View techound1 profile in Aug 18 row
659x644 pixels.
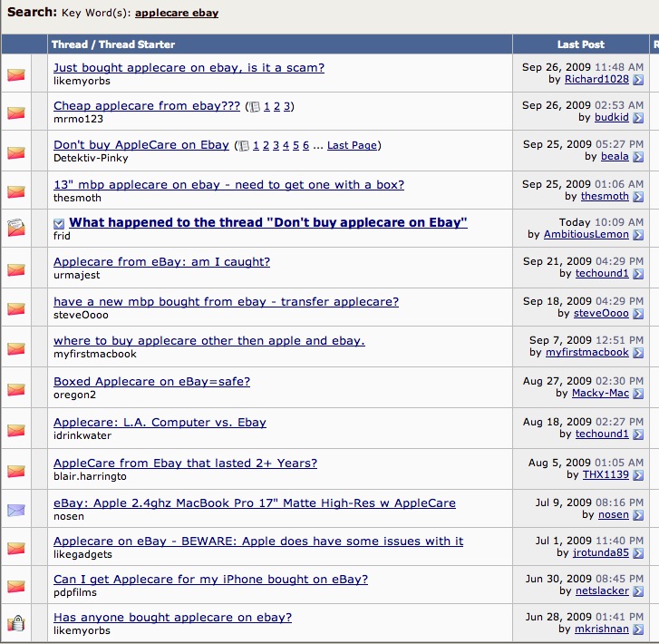[x=602, y=434]
